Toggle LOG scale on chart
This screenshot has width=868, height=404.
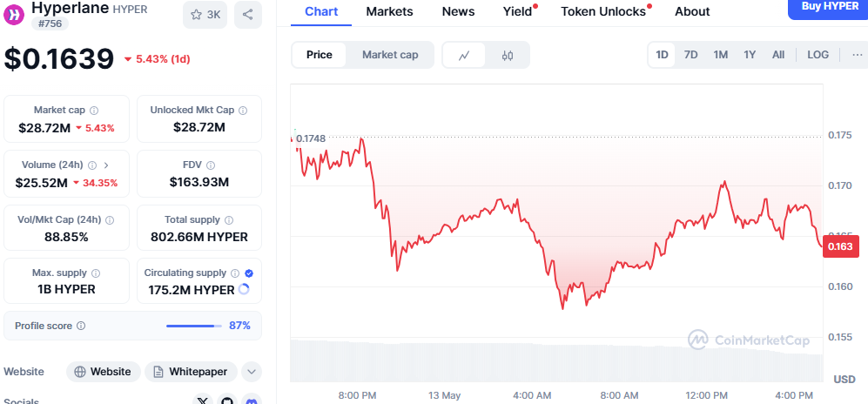818,54
